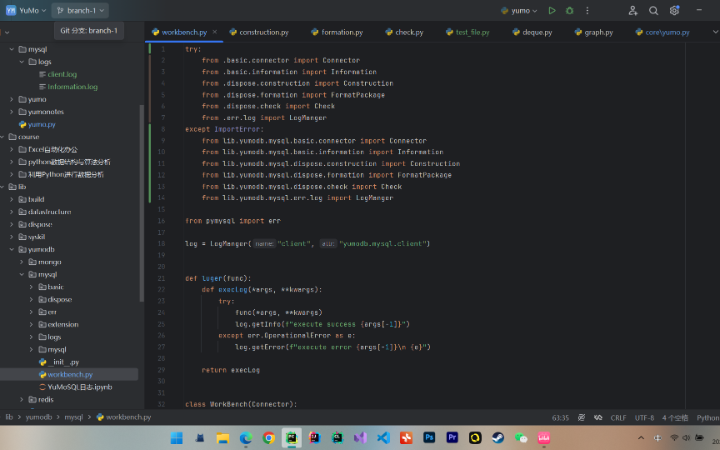Open the pink taskbar app icon after WeChat
Image resolution: width=720 pixels, height=450 pixels.
point(544,438)
